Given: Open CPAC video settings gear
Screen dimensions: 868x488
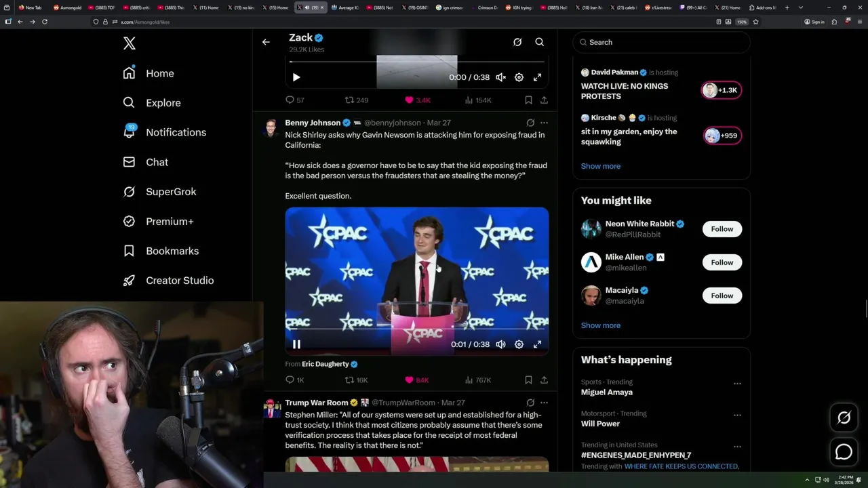Looking at the screenshot, I should pos(519,344).
